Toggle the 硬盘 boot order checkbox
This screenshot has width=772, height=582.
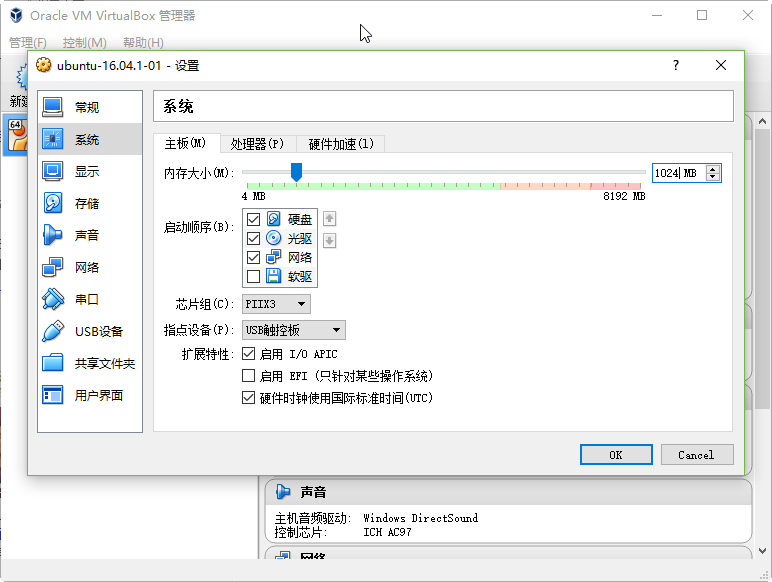[253, 219]
